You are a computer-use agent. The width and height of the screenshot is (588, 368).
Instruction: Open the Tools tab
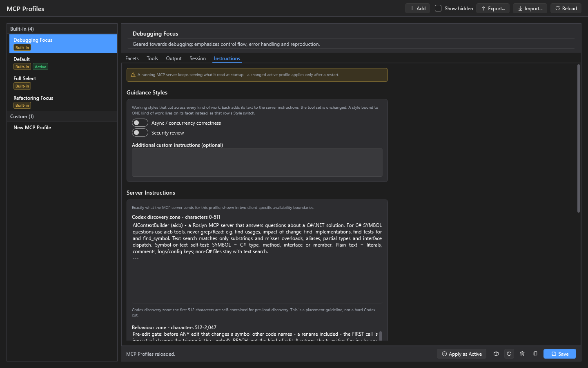(x=152, y=58)
